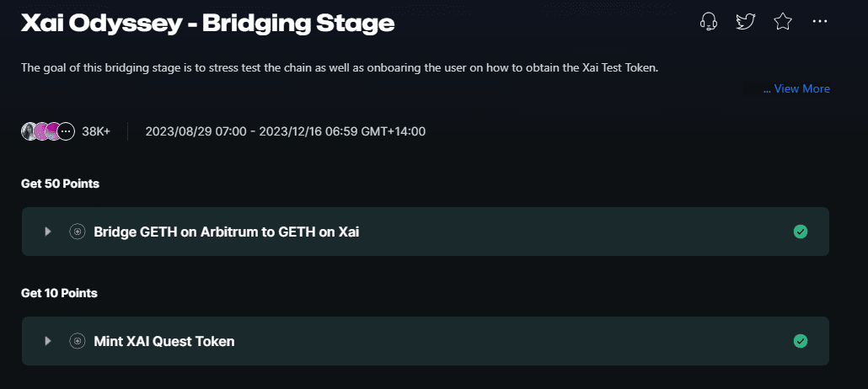Expand the Bridge GETH task arrow
868x389 pixels.
[48, 232]
